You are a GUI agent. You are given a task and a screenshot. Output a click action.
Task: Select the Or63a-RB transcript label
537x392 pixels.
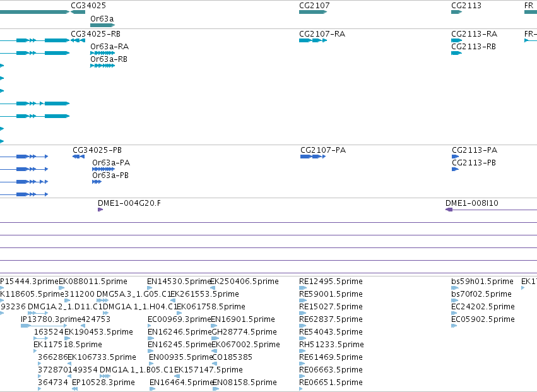coord(109,59)
